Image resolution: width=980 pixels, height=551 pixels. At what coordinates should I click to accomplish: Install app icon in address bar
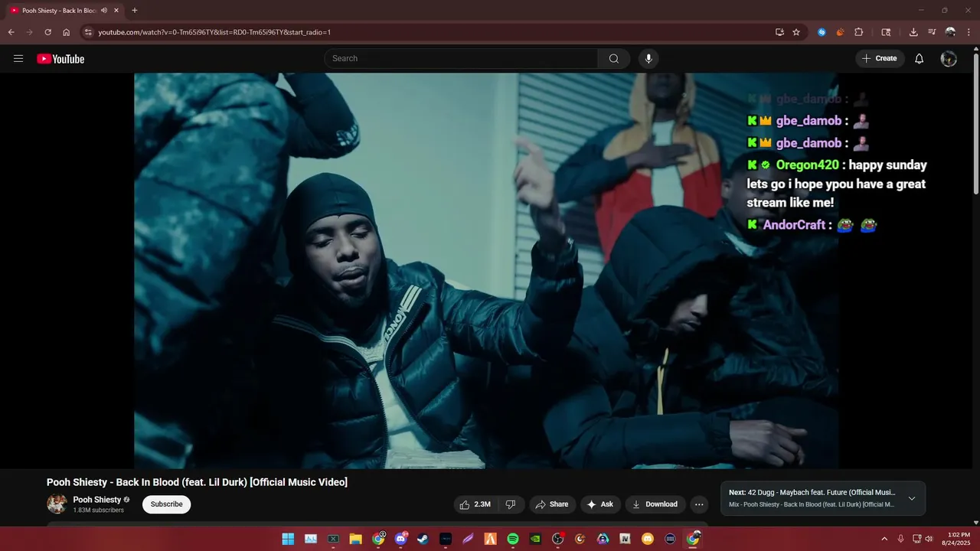coord(779,32)
